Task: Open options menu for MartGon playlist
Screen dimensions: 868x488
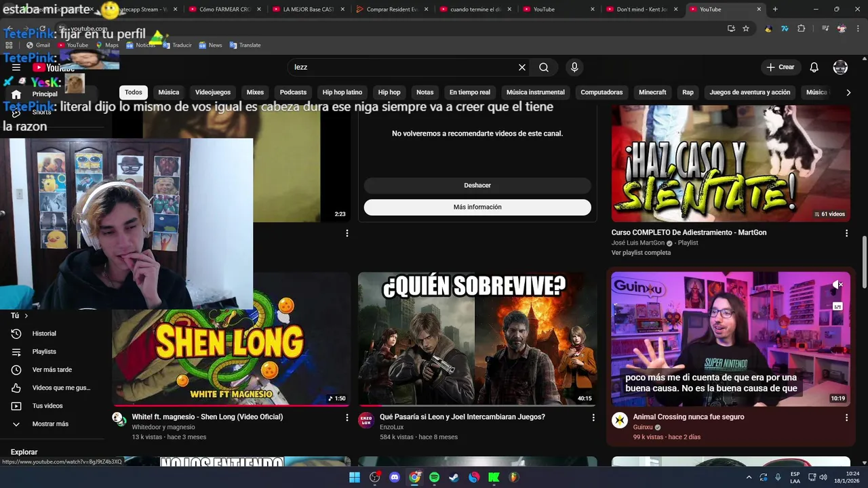Action: pos(846,233)
